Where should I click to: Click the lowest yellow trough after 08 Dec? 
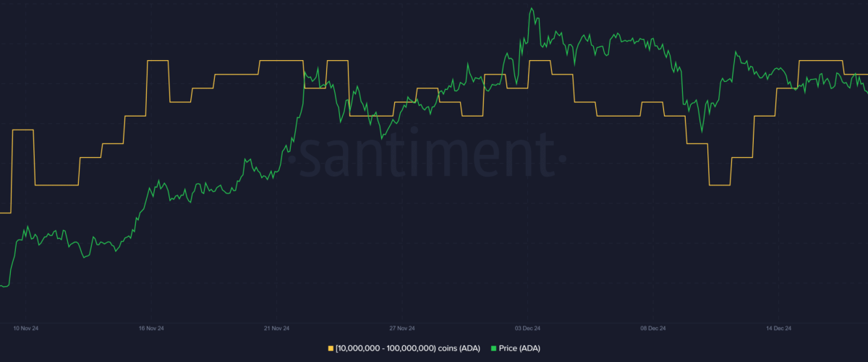(x=720, y=185)
